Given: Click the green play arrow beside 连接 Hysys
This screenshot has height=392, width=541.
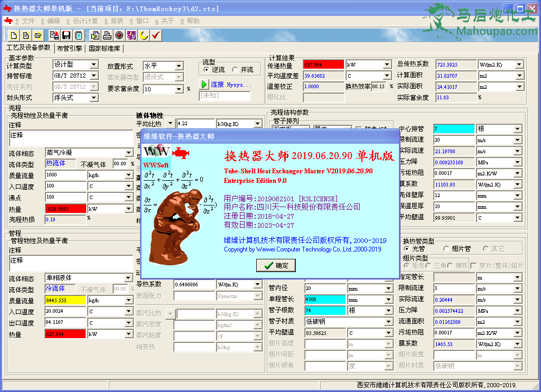Looking at the screenshot, I should [204, 85].
